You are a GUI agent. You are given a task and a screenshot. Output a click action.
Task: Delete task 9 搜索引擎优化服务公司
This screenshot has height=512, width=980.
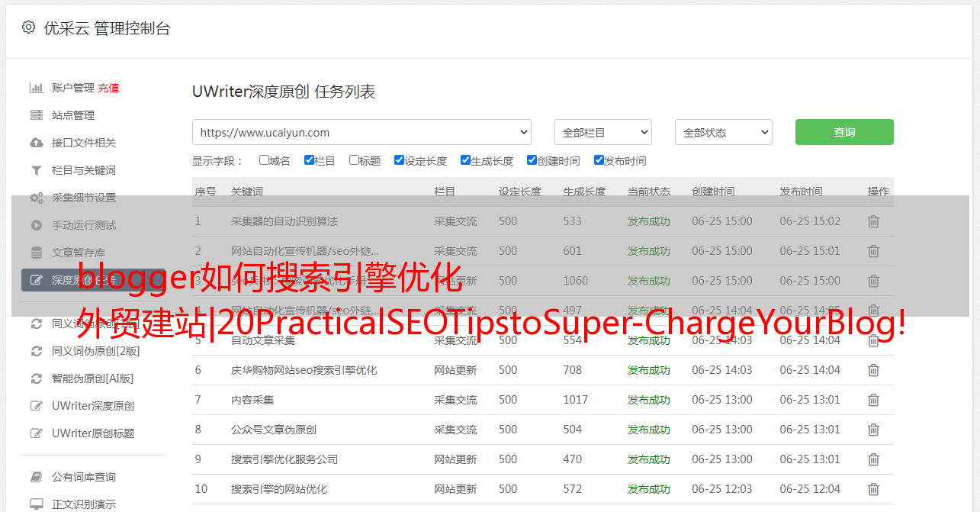[873, 459]
